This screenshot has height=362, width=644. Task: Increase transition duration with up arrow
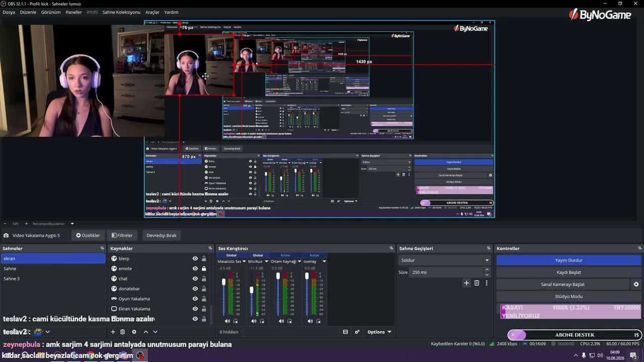click(x=487, y=270)
